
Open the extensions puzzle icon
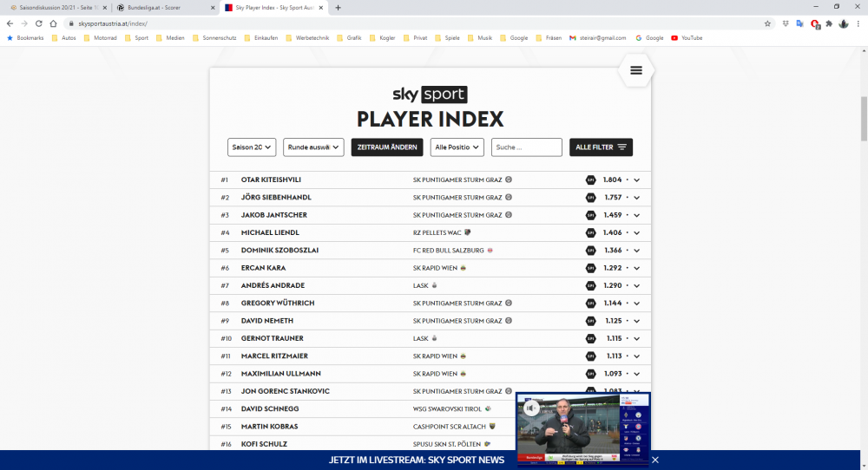click(x=829, y=23)
